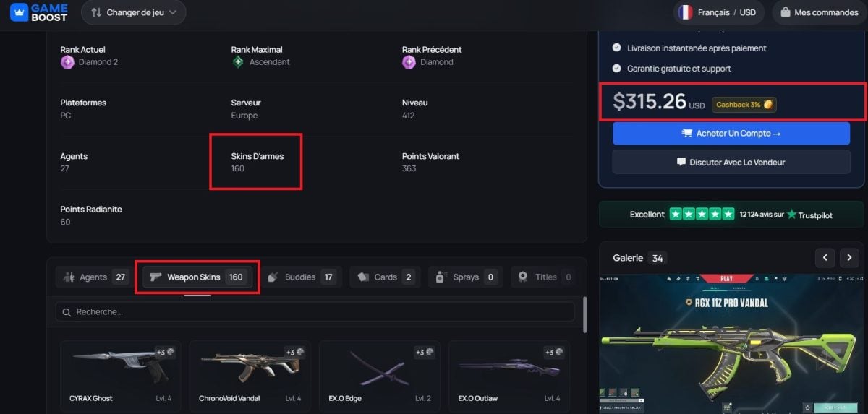Click the Acheter Un Compte button
This screenshot has height=414, width=868.
tap(731, 134)
